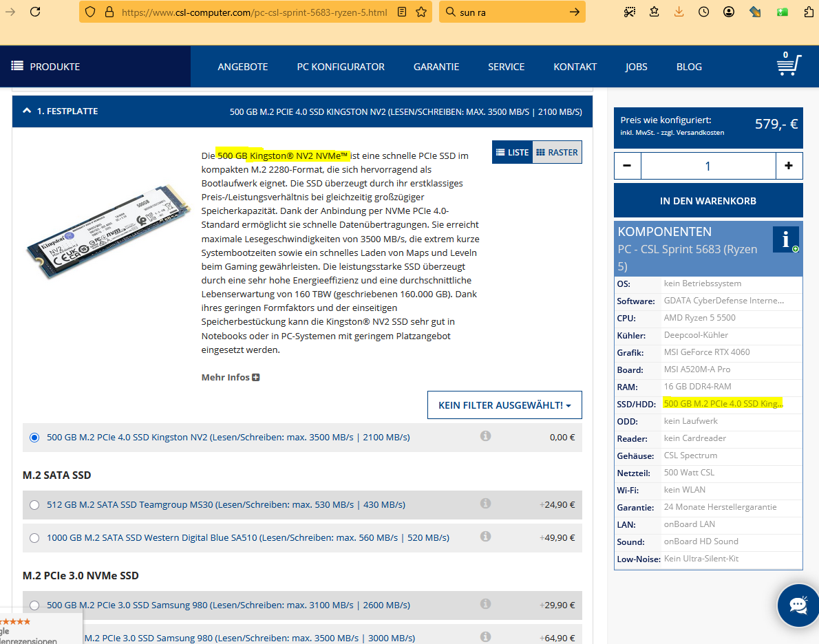Screen dimensions: 819x644
Task: Bookmark this page with the star icon
Action: click(421, 12)
